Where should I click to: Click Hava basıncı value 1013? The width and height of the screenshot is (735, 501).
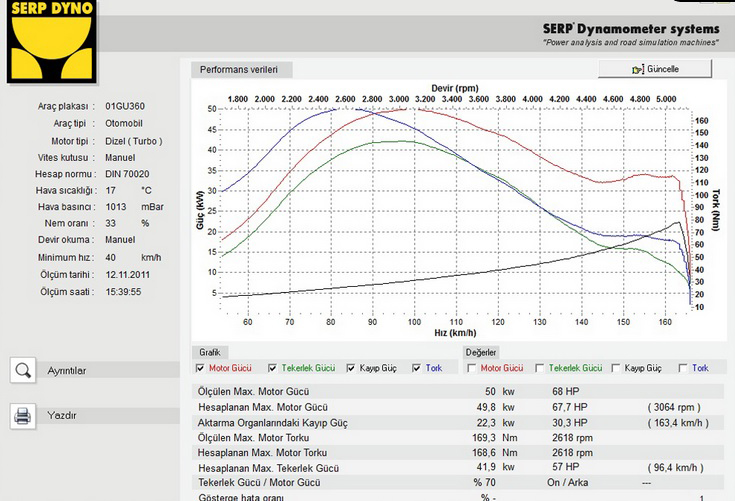(x=116, y=207)
